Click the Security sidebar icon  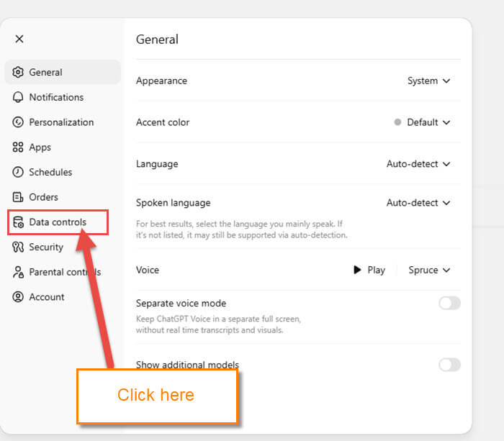point(18,247)
